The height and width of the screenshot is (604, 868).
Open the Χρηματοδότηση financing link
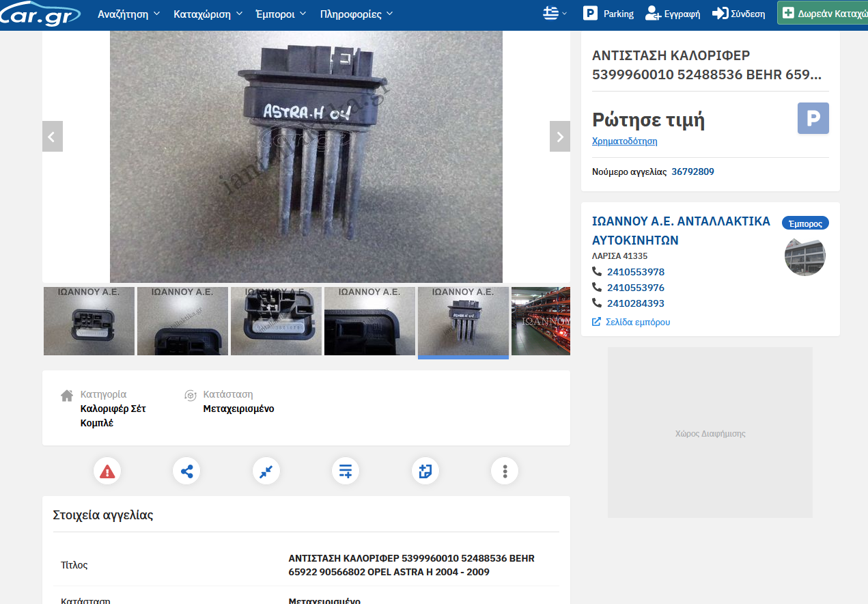point(624,141)
